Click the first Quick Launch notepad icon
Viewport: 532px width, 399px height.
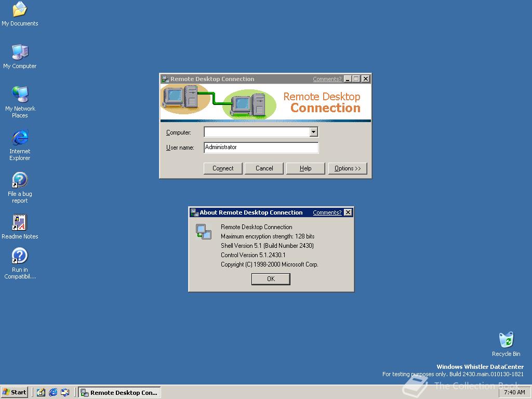click(x=41, y=392)
